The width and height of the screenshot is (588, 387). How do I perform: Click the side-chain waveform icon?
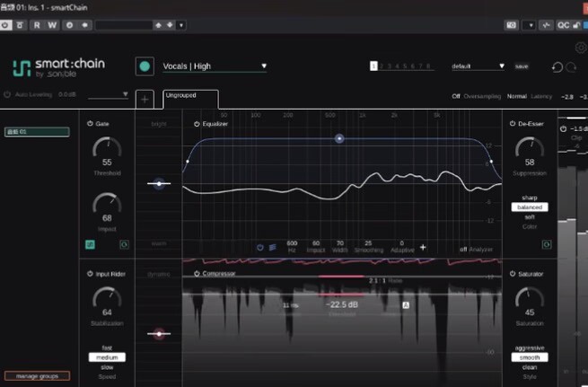[546, 25]
